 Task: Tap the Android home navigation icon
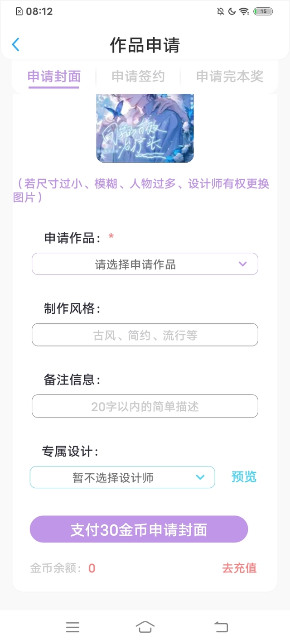pos(145,627)
